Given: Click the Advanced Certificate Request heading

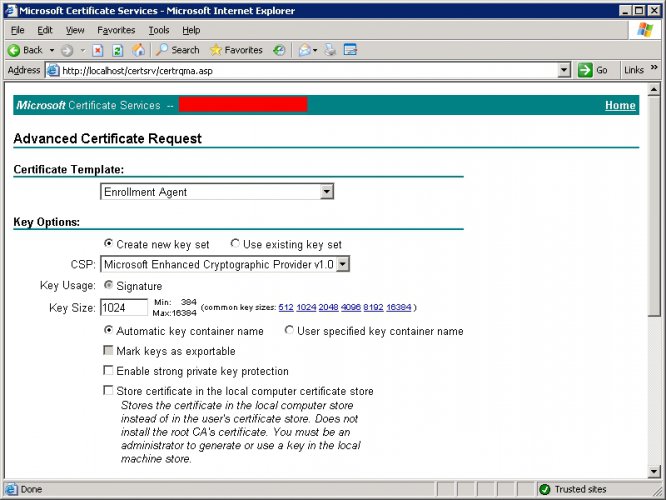Looking at the screenshot, I should coord(107,138).
